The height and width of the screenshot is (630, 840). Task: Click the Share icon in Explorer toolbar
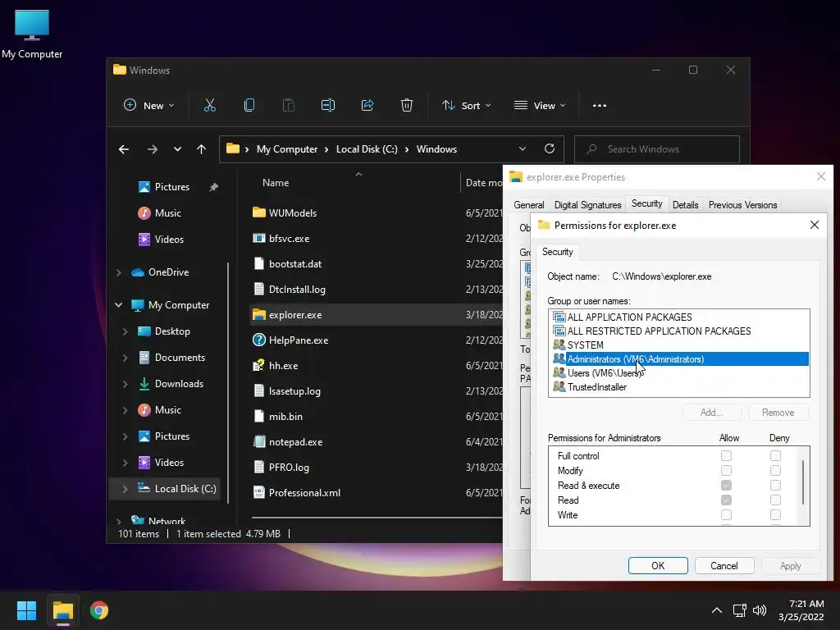pyautogui.click(x=367, y=106)
